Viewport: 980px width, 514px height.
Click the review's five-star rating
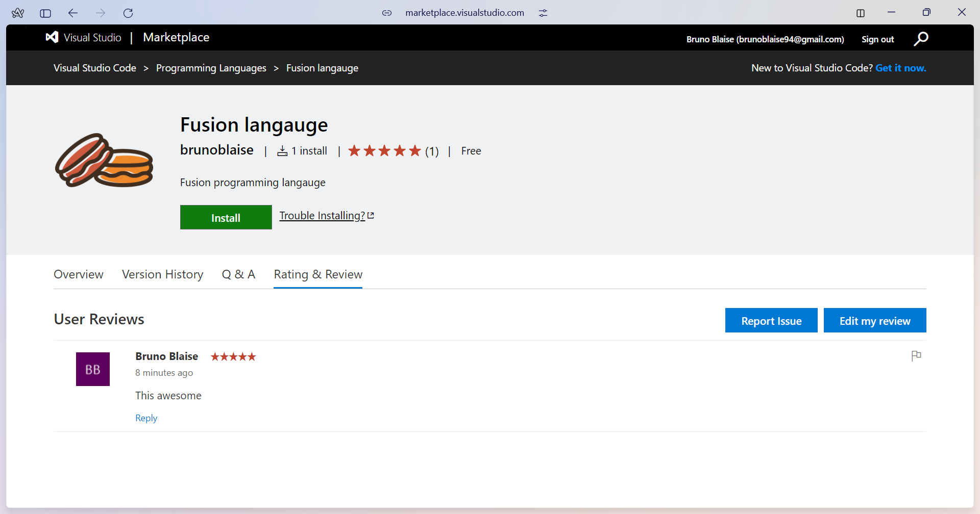(x=233, y=356)
